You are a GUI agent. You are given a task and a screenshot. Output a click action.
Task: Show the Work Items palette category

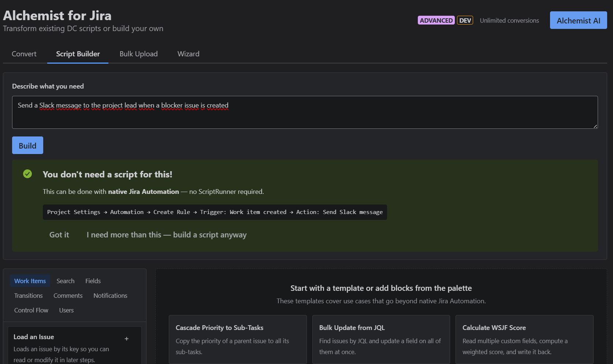tap(30, 281)
